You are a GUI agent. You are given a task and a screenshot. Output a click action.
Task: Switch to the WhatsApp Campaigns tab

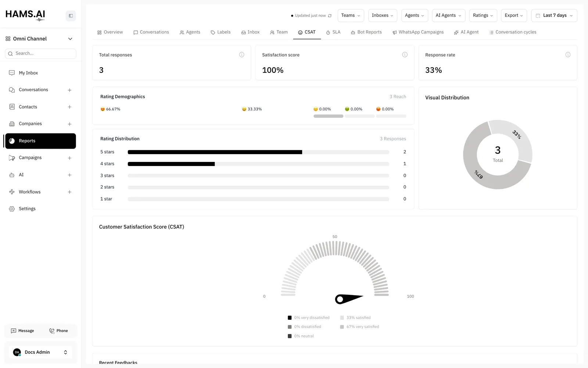point(418,32)
